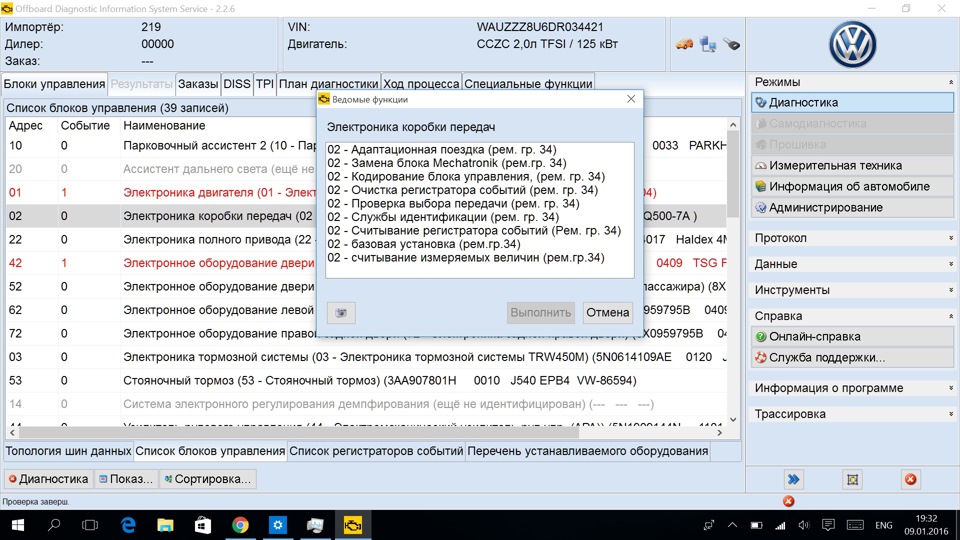Select Кодирование блока управления function

[x=466, y=176]
